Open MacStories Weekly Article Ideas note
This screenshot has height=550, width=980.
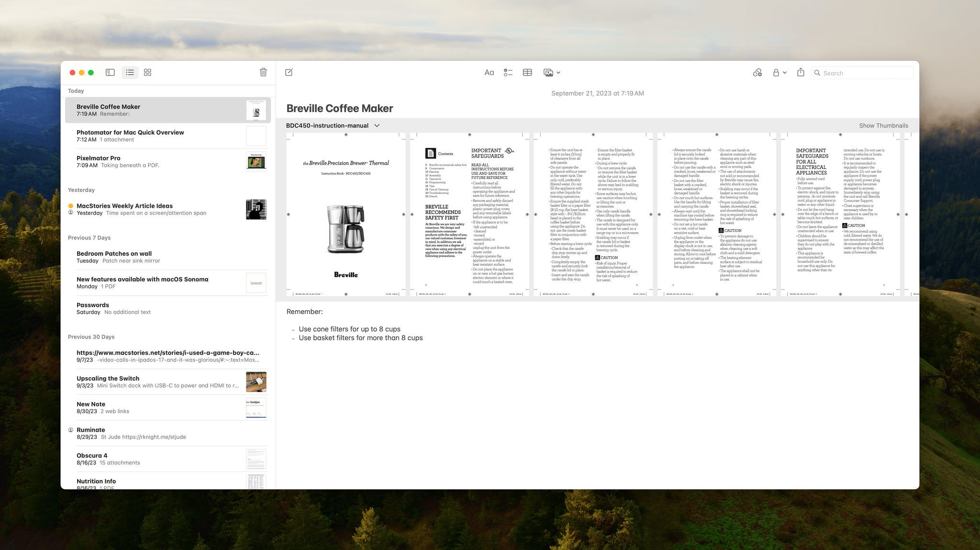[x=168, y=209]
